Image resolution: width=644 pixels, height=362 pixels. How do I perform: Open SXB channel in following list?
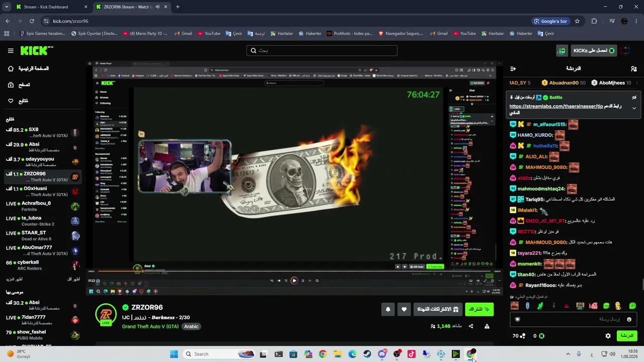[x=43, y=133]
